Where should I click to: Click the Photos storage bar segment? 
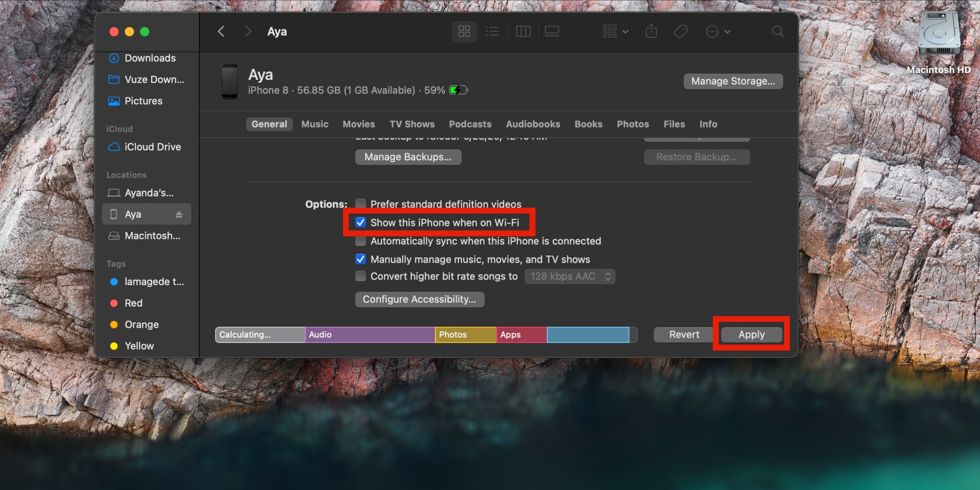click(x=466, y=335)
